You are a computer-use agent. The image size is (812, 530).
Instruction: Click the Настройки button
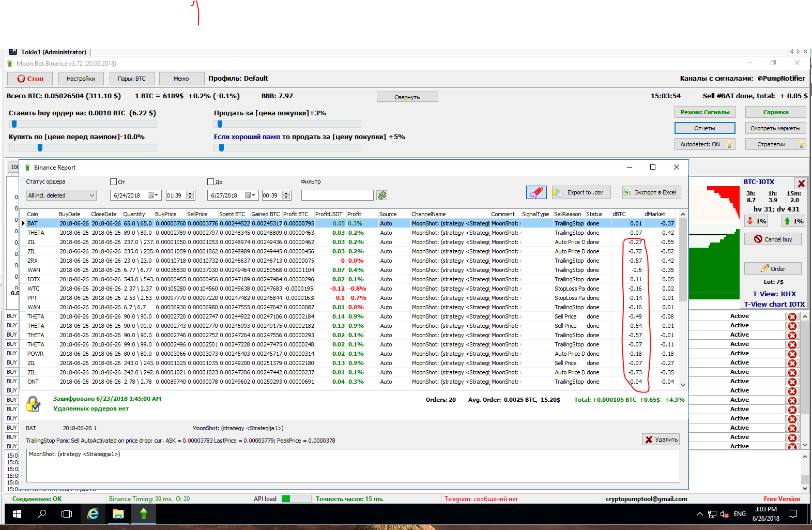[81, 79]
